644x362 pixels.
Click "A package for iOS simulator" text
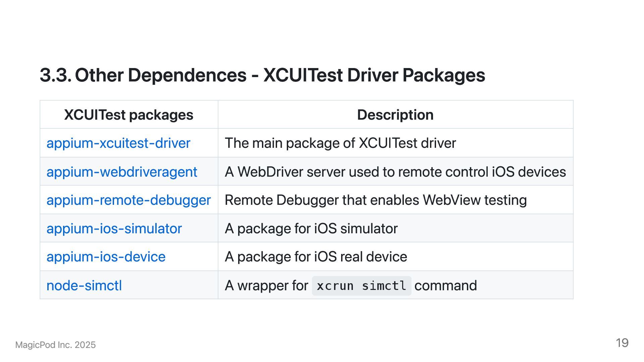pyautogui.click(x=311, y=229)
